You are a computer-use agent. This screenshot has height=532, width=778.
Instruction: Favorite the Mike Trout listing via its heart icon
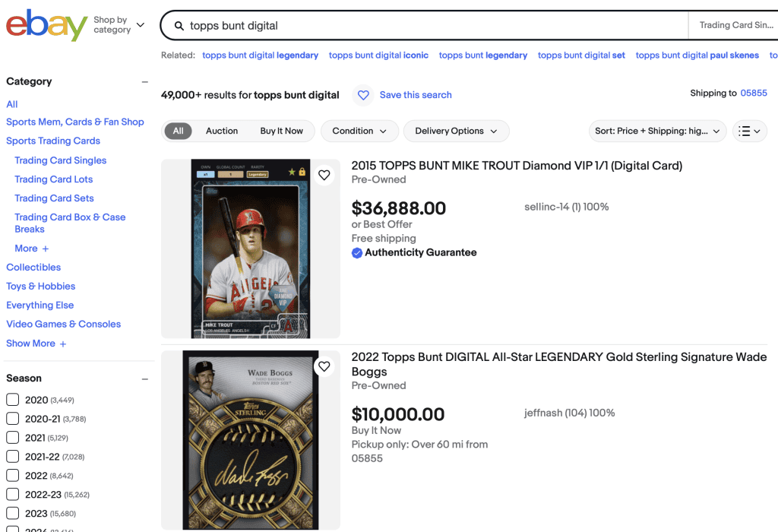click(324, 174)
